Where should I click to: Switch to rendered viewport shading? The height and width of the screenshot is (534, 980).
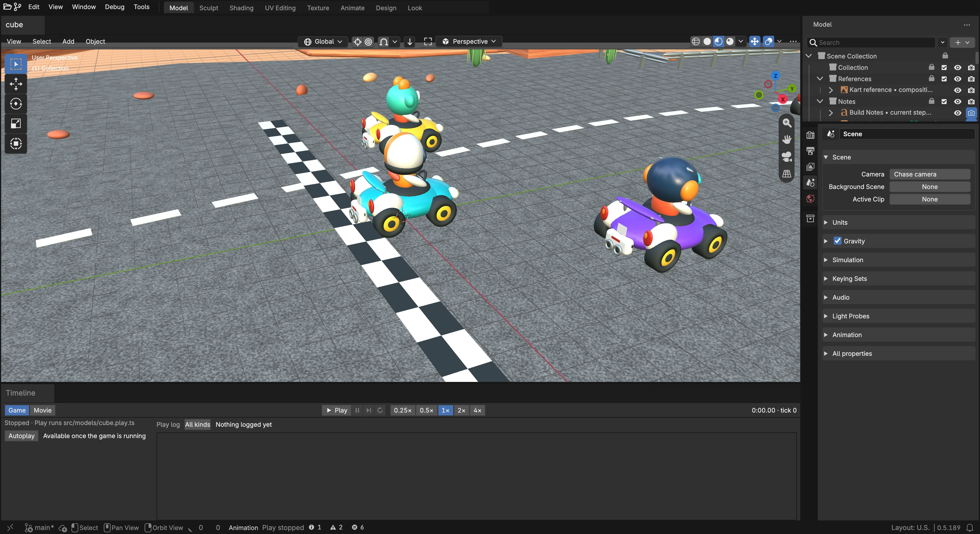730,41
